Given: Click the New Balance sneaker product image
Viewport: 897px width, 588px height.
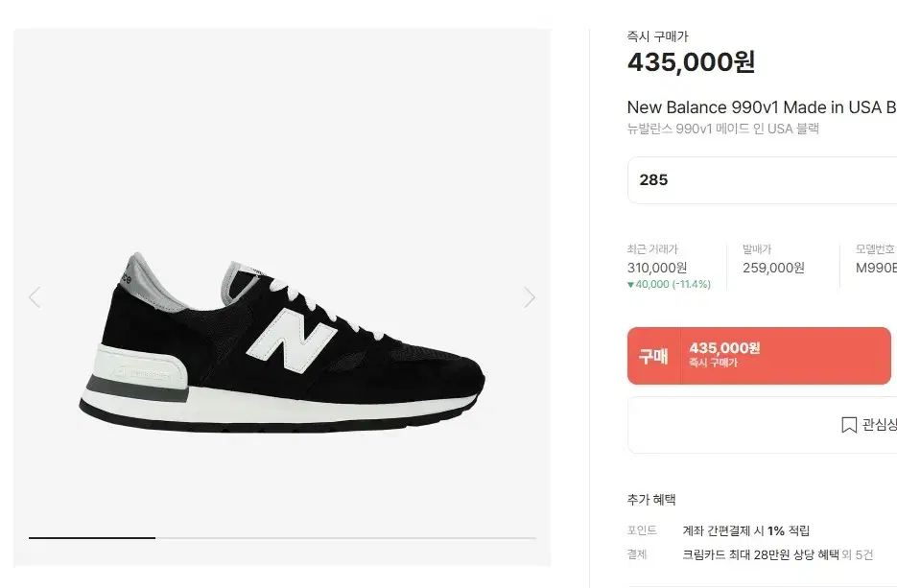Looking at the screenshot, I should click(282, 342).
